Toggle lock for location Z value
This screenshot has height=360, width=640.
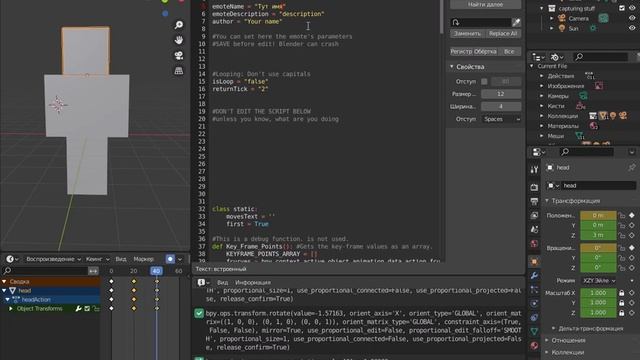tap(621, 235)
